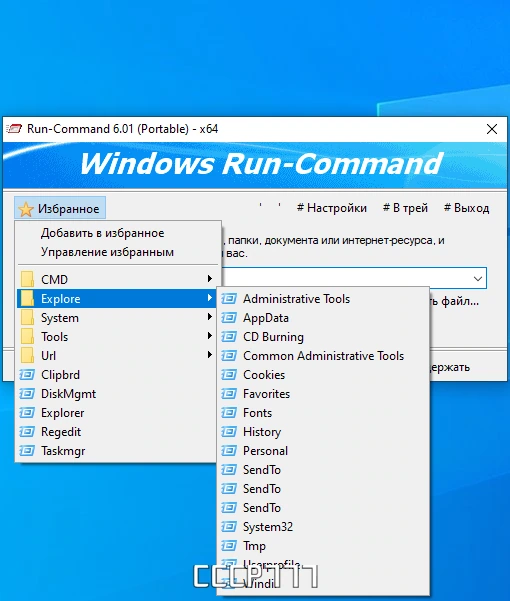Open the Favorites entry
The height and width of the screenshot is (601, 510).
click(323, 394)
